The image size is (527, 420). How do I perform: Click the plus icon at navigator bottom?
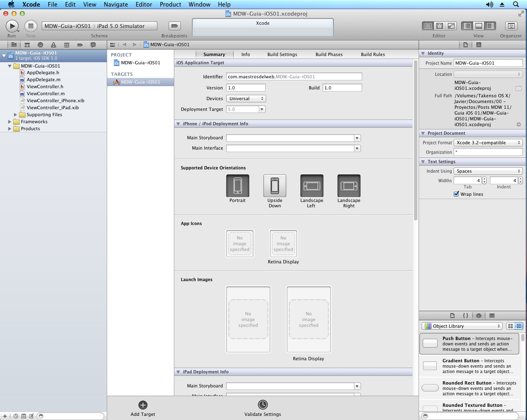coord(5,416)
